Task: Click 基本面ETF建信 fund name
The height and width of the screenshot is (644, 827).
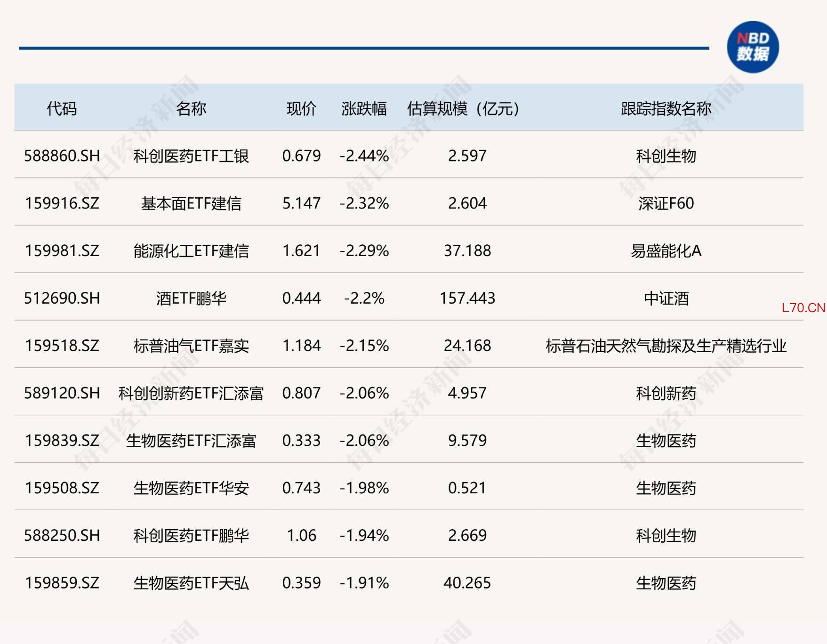Action: [191, 203]
